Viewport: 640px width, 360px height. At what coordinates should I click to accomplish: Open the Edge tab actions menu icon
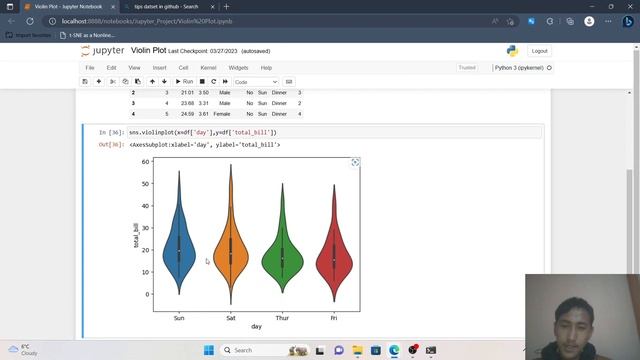point(10,7)
